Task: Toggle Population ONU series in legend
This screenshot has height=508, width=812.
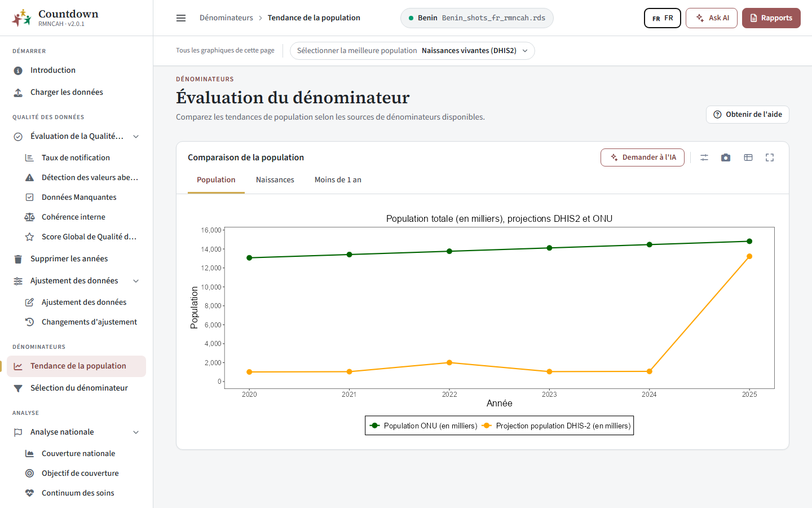Action: 423,426
